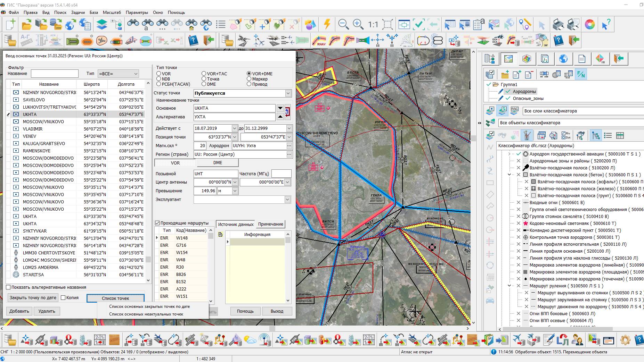
Task: Click the globe icon in right panel
Action: click(563, 59)
